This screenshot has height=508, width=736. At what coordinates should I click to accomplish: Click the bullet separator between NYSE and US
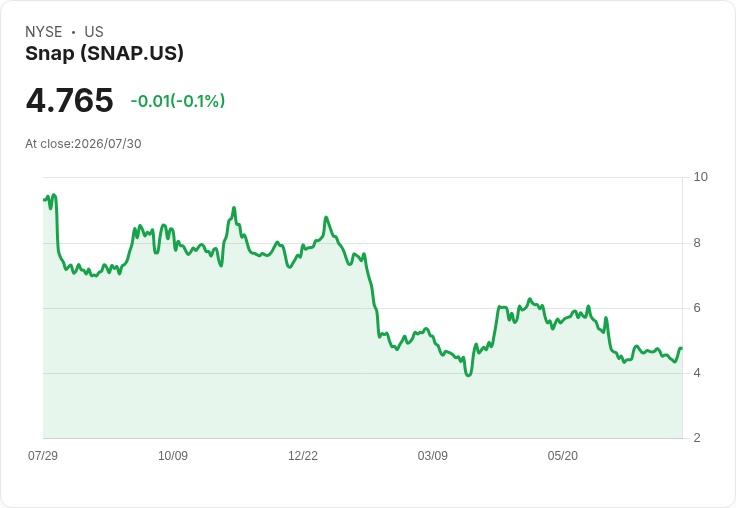(73, 32)
